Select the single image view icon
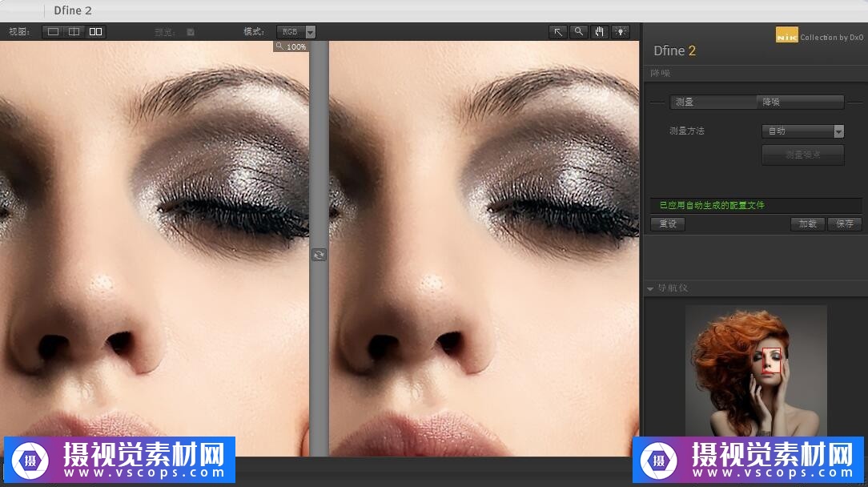The width and height of the screenshot is (868, 487). pos(53,32)
